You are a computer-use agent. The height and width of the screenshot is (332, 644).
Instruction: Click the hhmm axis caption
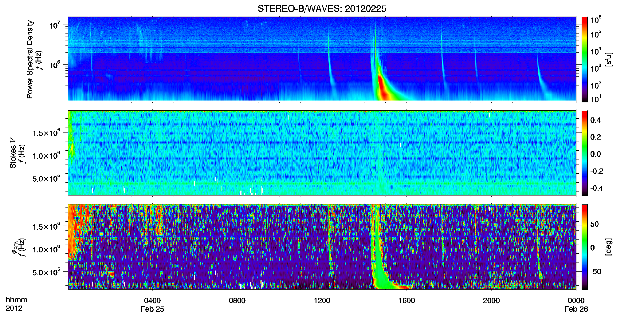click(17, 300)
